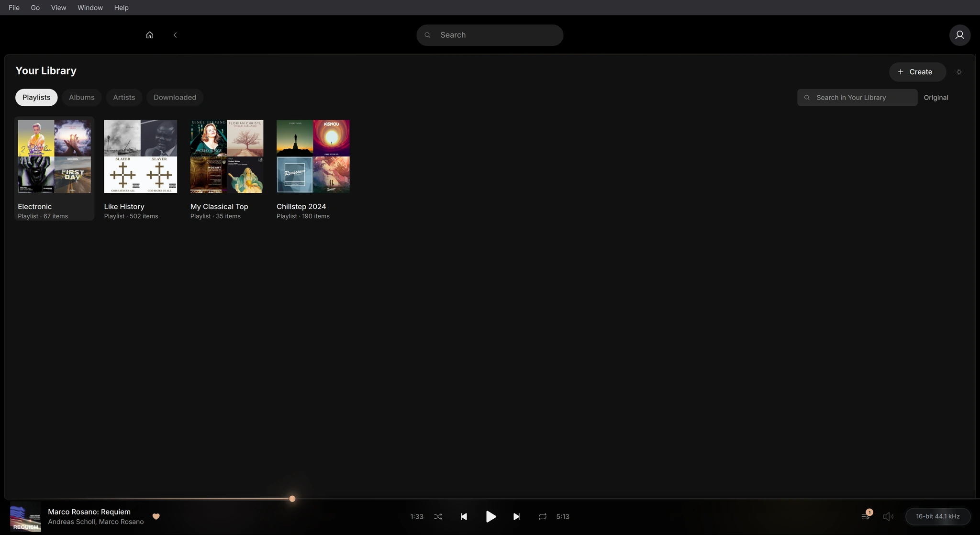Skip to the next track

pos(516,516)
